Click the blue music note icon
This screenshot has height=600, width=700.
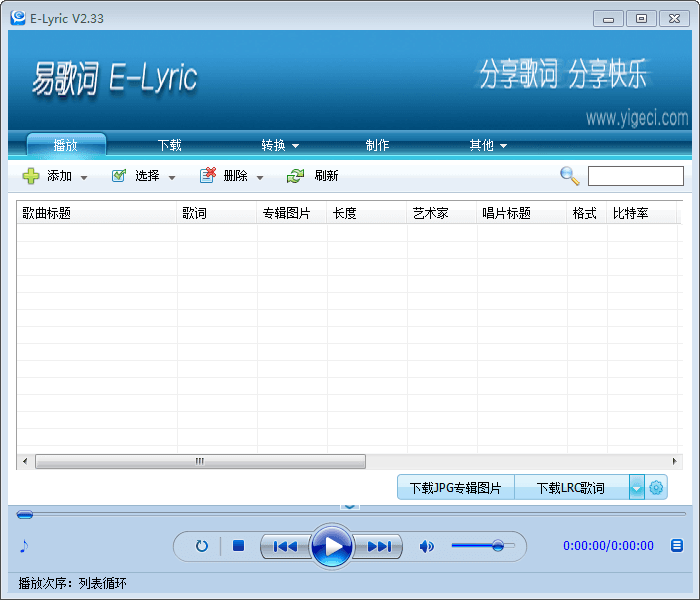click(x=24, y=546)
